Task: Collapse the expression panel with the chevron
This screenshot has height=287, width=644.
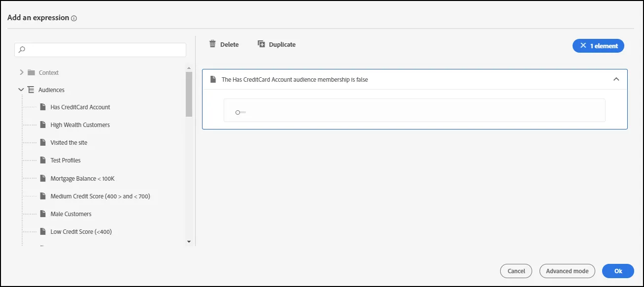Action: tap(616, 79)
